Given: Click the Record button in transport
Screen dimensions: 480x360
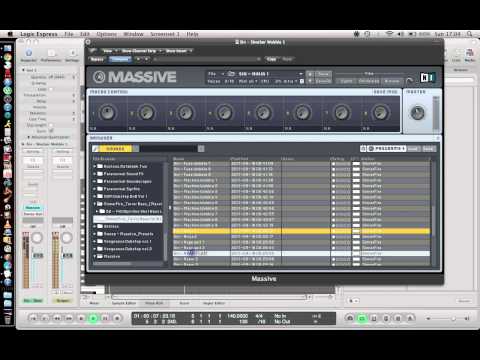Looking at the screenshot, I should click(117, 318).
